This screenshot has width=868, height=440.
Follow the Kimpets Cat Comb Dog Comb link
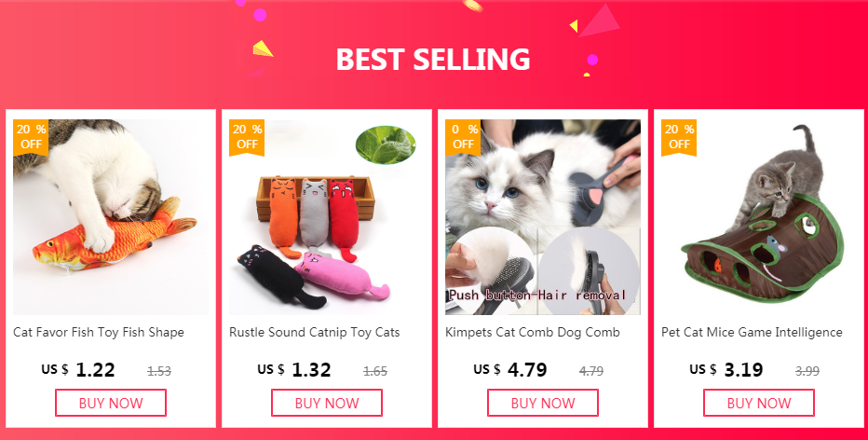pyautogui.click(x=533, y=333)
